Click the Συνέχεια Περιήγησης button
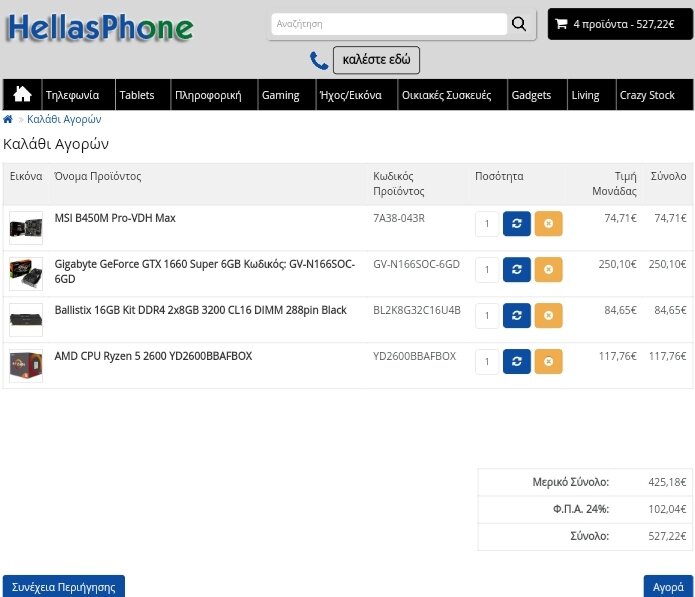 click(64, 586)
